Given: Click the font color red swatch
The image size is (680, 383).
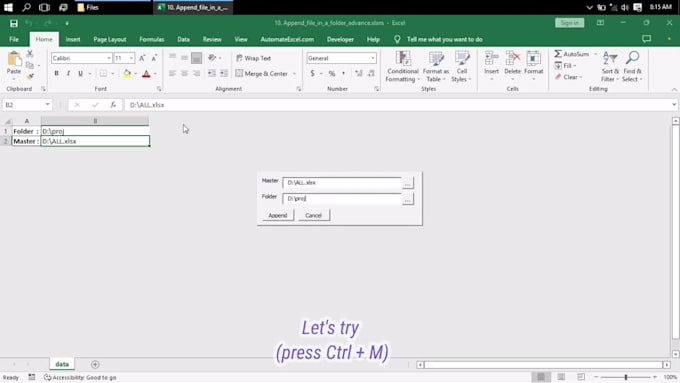Looking at the screenshot, I should 146,74.
